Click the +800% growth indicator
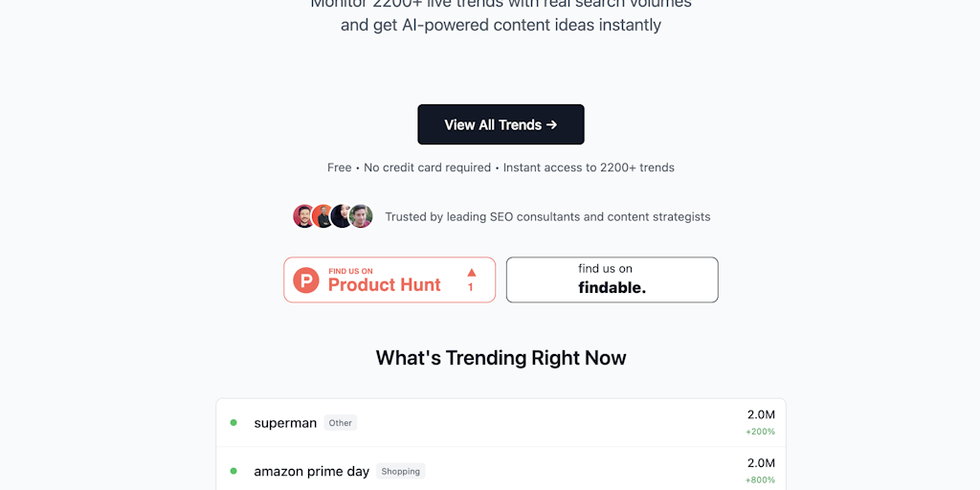The image size is (980, 490). tap(760, 479)
